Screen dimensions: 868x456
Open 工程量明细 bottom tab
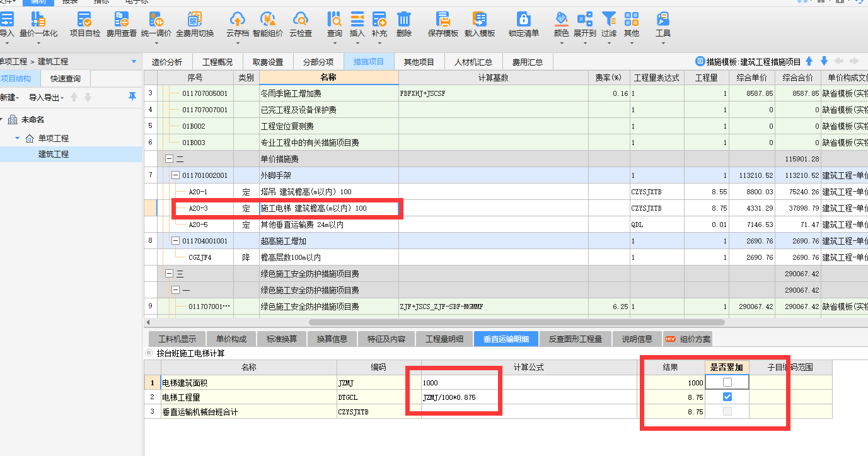click(x=444, y=339)
